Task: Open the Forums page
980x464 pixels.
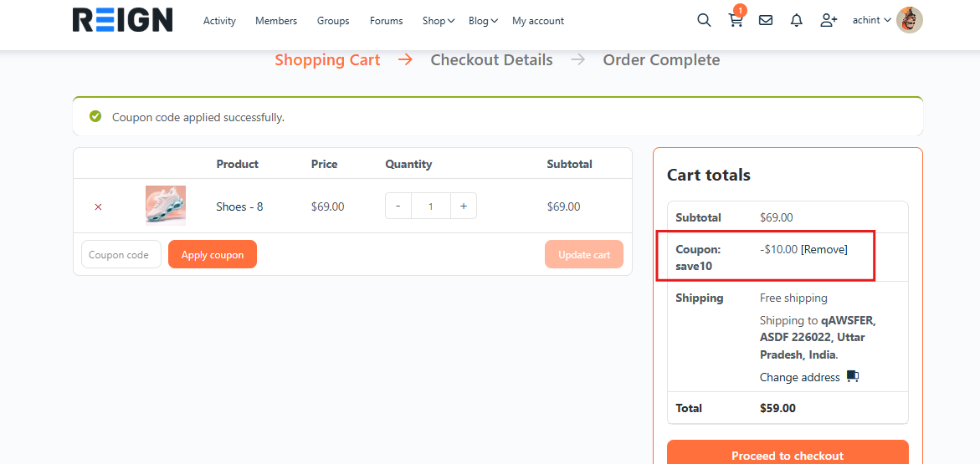Action: pyautogui.click(x=387, y=21)
